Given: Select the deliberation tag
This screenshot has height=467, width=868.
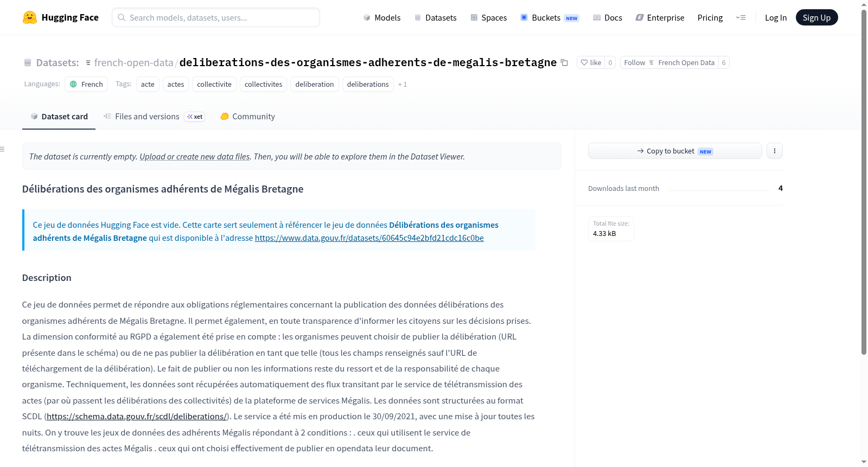Looking at the screenshot, I should click(315, 84).
